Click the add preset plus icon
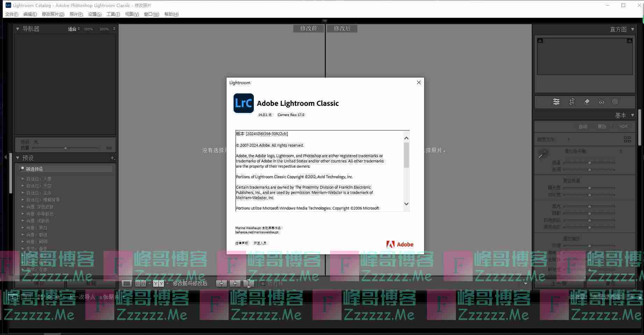 [x=112, y=158]
